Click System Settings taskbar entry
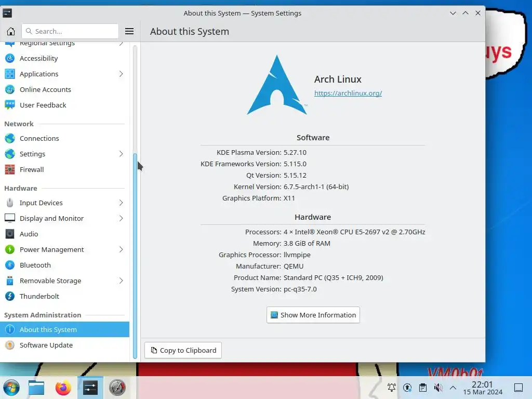Screen dimensions: 532x399 tap(90, 388)
